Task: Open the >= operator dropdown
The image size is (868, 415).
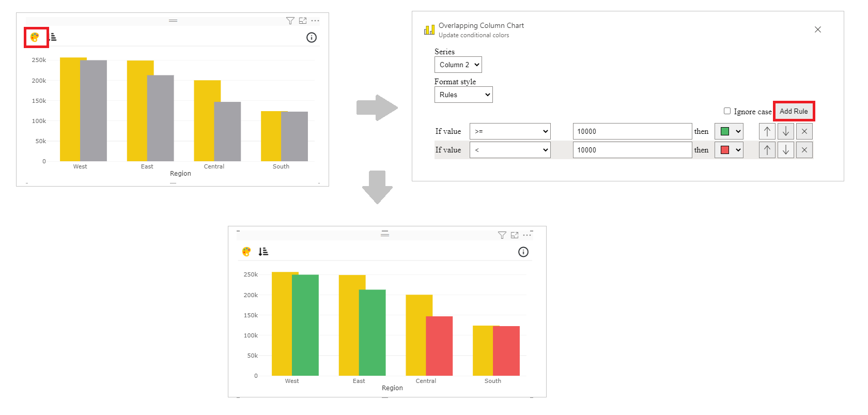Action: pyautogui.click(x=510, y=131)
